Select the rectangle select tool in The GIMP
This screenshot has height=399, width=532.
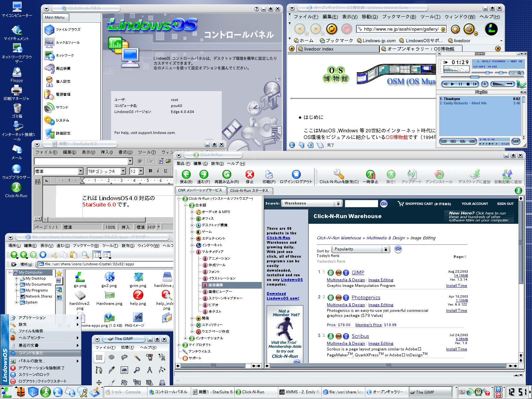99,357
